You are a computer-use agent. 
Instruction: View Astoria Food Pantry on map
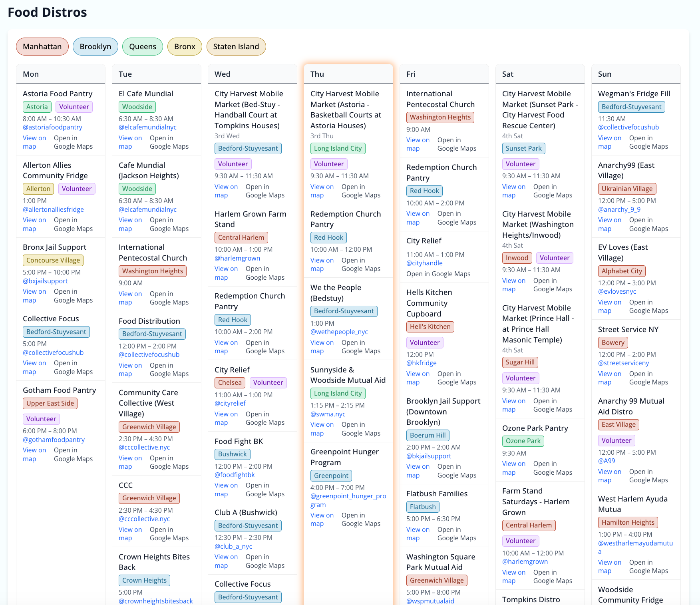34,142
